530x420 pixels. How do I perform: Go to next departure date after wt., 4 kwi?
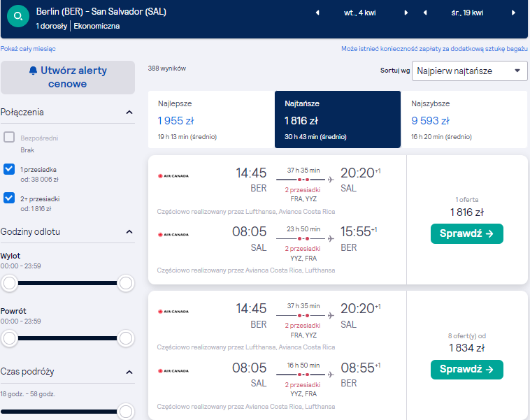point(406,13)
